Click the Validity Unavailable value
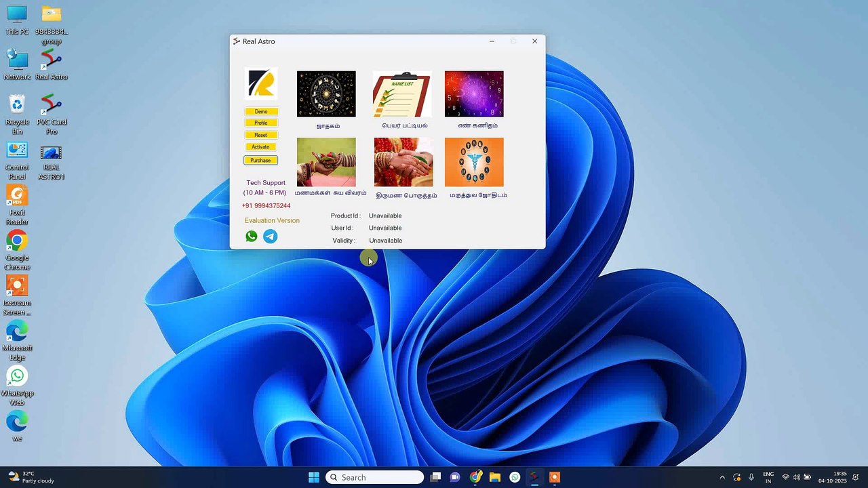The width and height of the screenshot is (868, 488). click(x=385, y=241)
